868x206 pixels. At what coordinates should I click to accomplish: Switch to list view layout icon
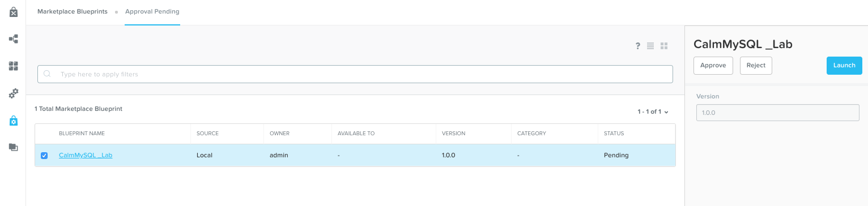pyautogui.click(x=650, y=46)
